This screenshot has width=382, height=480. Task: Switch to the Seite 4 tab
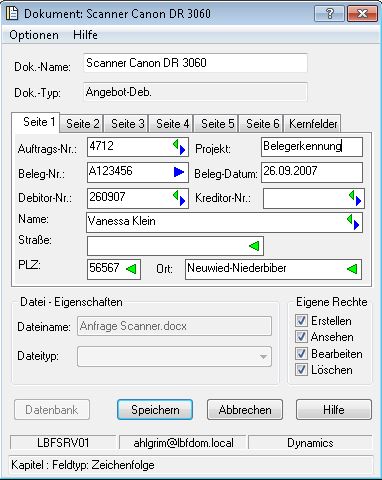pos(172,124)
